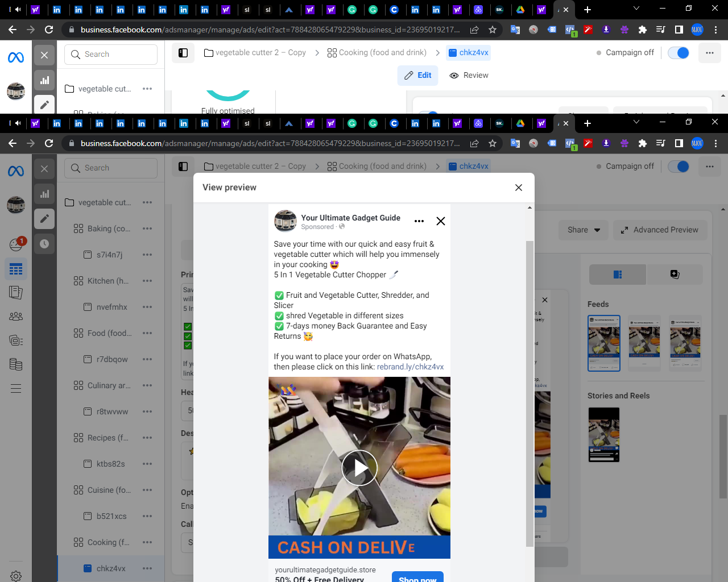Open Billing coins icon in left rail
Image resolution: width=728 pixels, height=582 pixels.
coord(16,364)
